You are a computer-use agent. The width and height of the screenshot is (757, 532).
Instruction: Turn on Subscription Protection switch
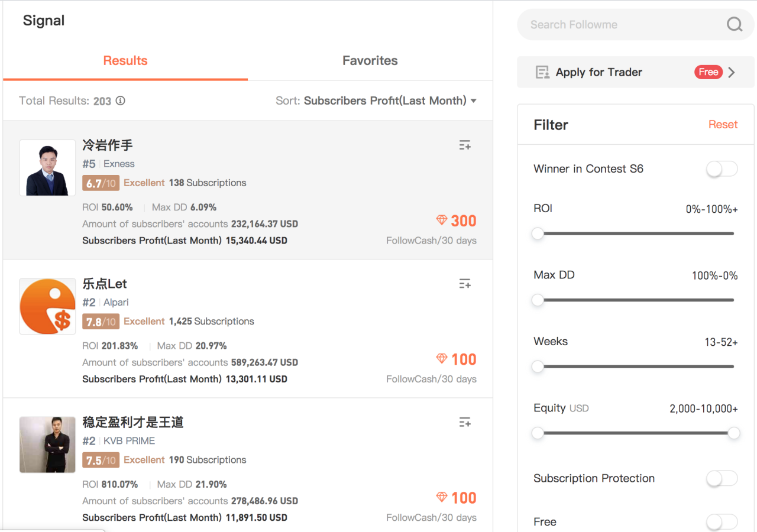click(x=722, y=478)
